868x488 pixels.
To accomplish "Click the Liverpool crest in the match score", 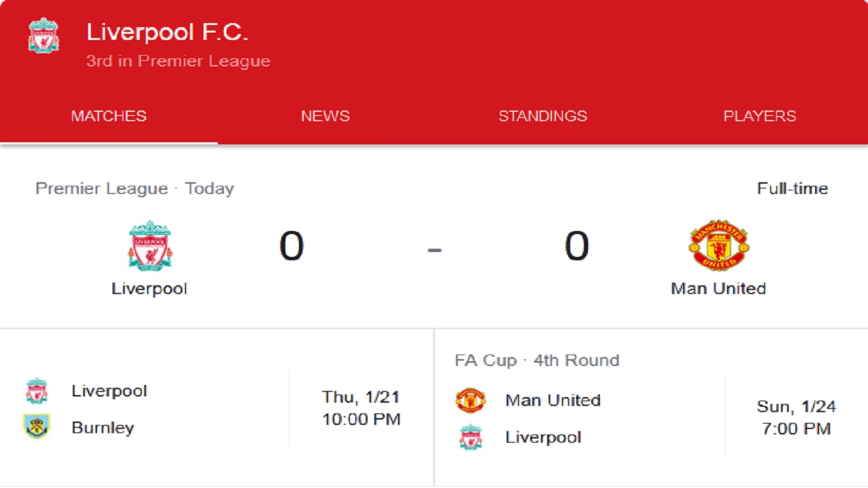I will (150, 245).
